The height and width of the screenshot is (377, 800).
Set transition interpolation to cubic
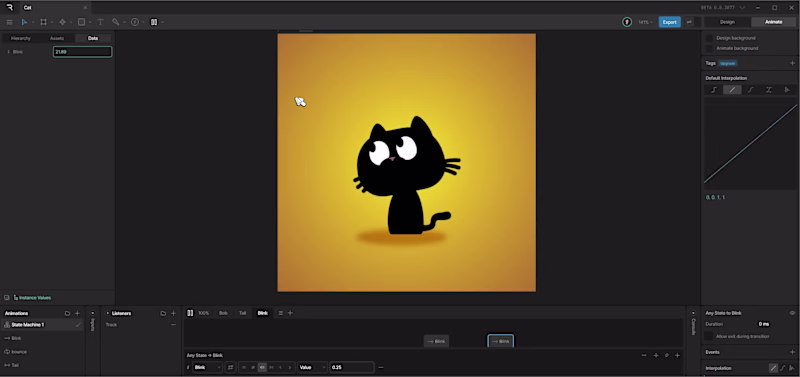[783, 368]
